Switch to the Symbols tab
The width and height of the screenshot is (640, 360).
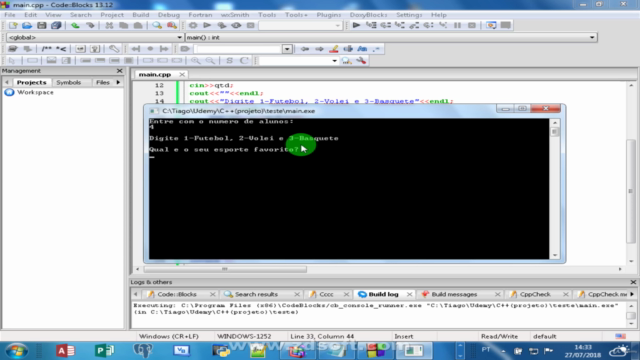click(x=69, y=82)
